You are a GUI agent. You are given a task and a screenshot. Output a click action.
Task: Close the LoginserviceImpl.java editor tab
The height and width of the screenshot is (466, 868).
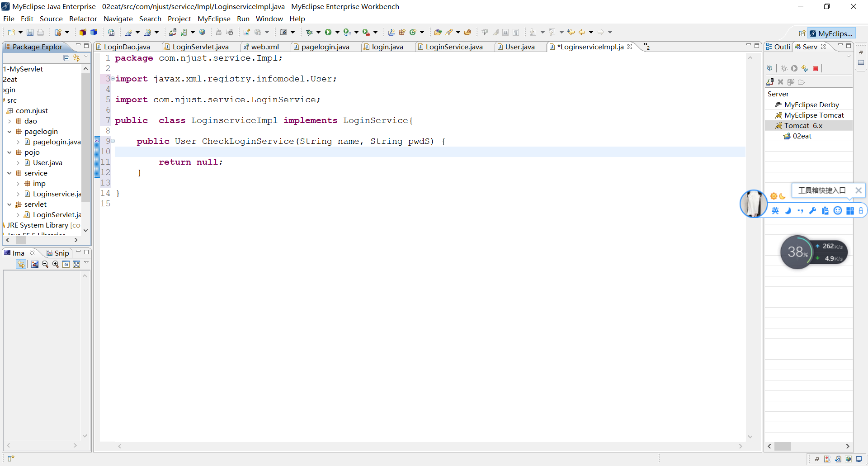click(x=630, y=47)
